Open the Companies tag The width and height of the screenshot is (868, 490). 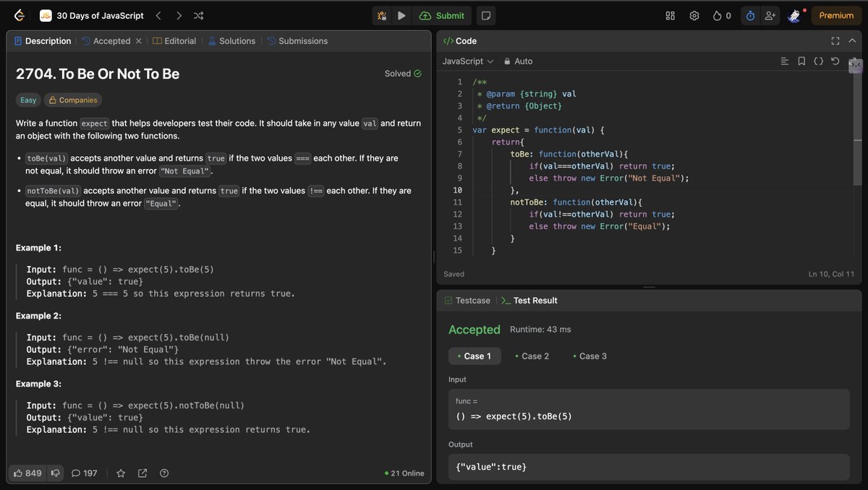(72, 100)
